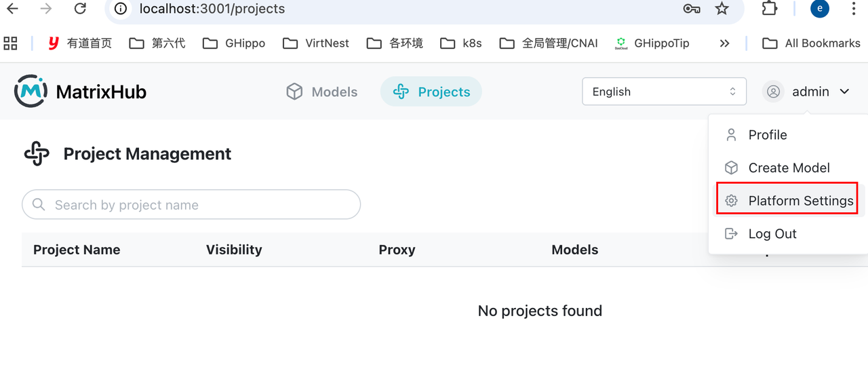Click the admin user avatar icon
The height and width of the screenshot is (388, 868).
click(773, 92)
